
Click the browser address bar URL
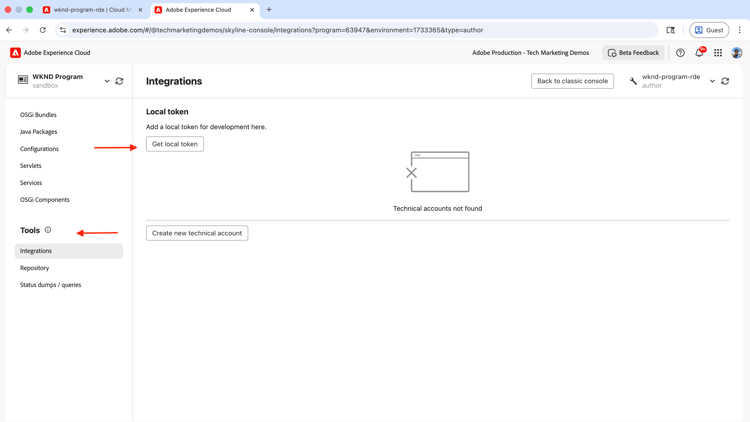point(277,30)
